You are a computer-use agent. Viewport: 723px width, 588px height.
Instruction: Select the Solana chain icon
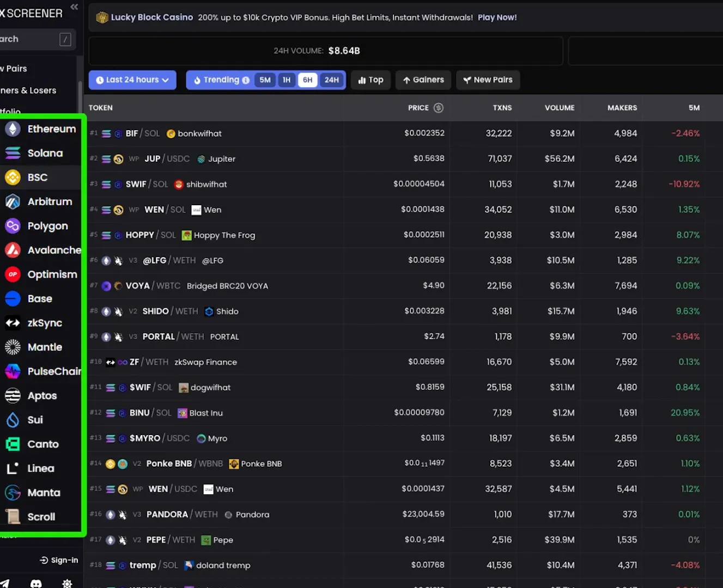coord(13,153)
